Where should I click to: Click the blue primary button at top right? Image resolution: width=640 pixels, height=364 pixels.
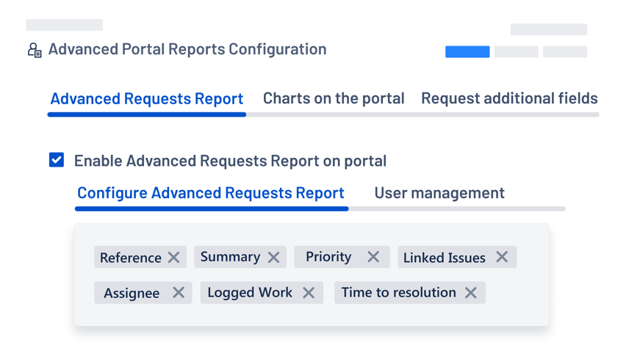pos(467,52)
